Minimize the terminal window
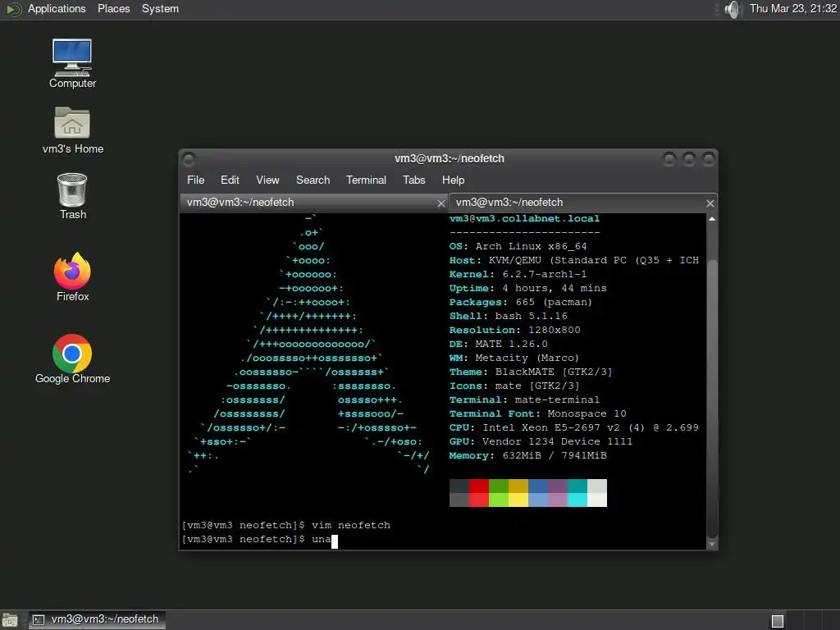840x630 pixels. pyautogui.click(x=669, y=158)
